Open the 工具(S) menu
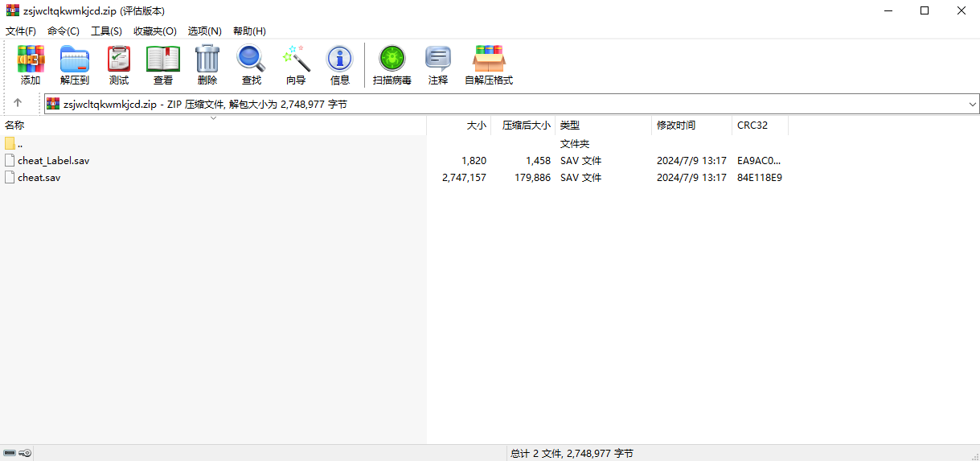Image resolution: width=980 pixels, height=461 pixels. click(x=106, y=31)
